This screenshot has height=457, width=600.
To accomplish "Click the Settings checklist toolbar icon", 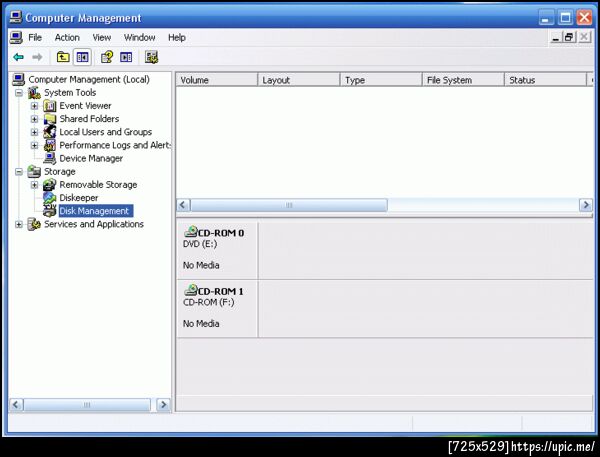I will tap(152, 57).
